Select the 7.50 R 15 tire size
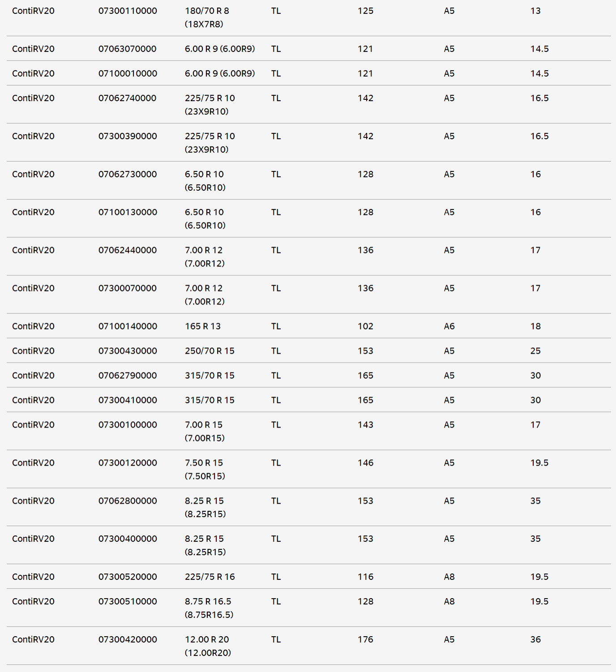The height and width of the screenshot is (672, 616). pyautogui.click(x=205, y=469)
